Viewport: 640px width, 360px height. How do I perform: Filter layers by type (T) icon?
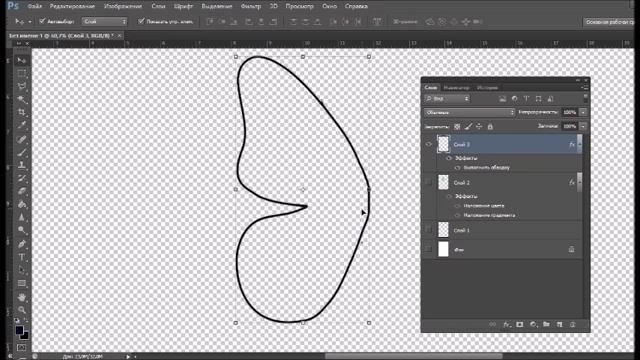pyautogui.click(x=527, y=99)
